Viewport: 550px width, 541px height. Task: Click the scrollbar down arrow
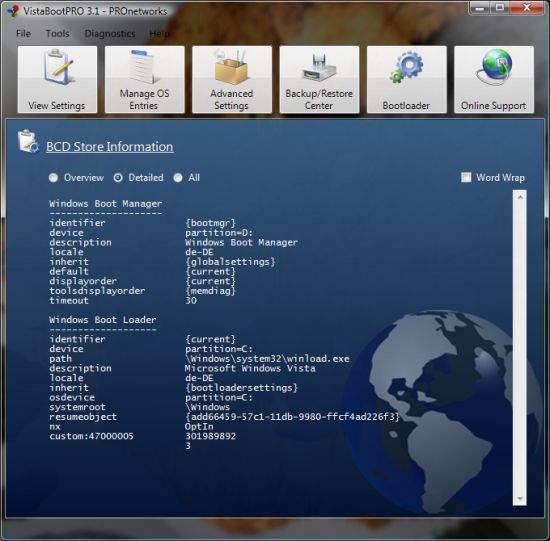520,499
